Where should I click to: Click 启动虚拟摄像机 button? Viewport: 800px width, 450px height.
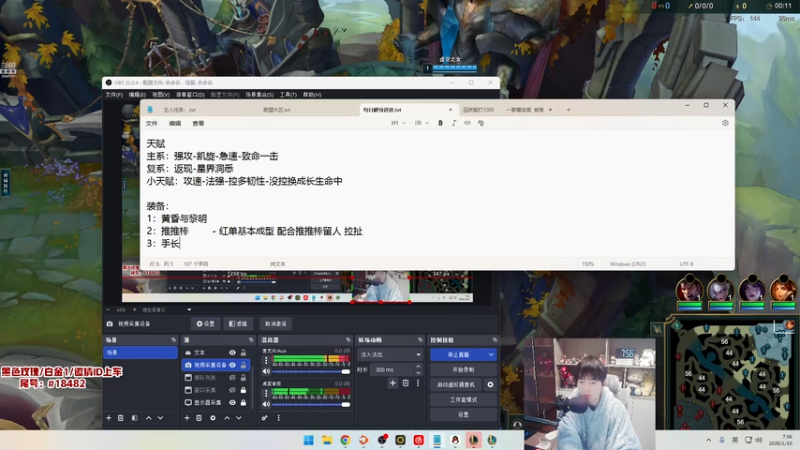(x=456, y=385)
